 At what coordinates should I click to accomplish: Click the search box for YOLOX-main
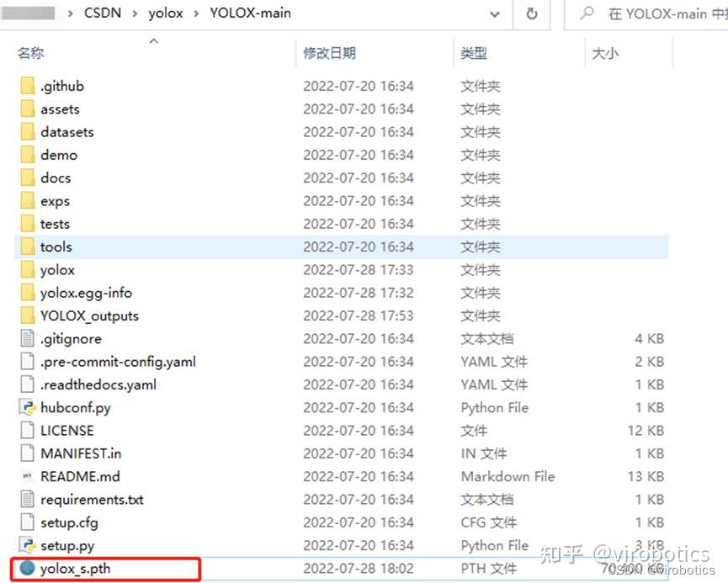[x=656, y=13]
